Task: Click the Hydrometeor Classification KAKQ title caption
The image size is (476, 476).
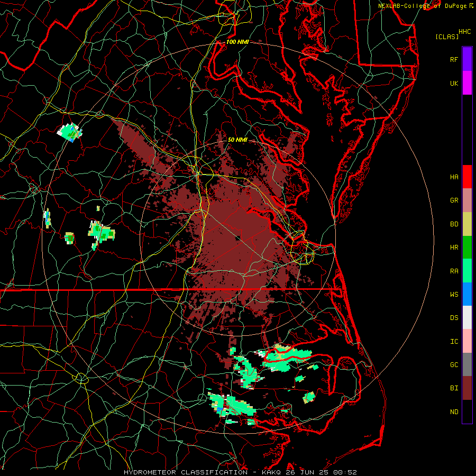Action: (x=240, y=472)
